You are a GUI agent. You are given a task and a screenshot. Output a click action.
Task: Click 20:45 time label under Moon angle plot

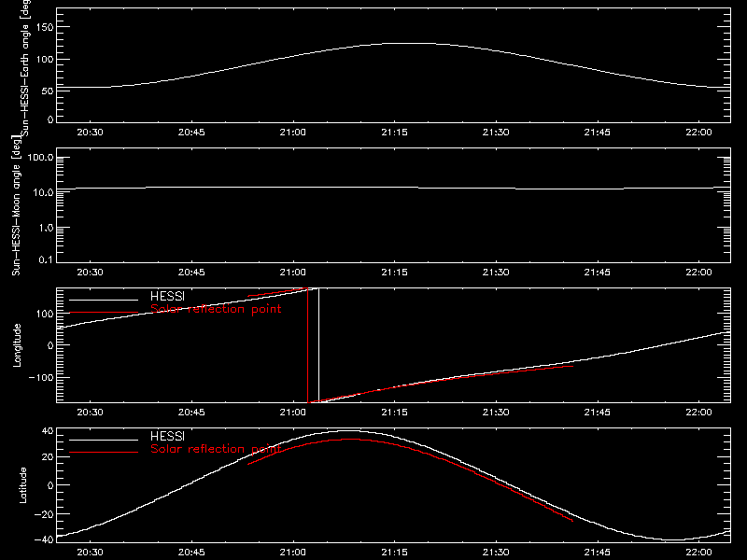pyautogui.click(x=191, y=273)
